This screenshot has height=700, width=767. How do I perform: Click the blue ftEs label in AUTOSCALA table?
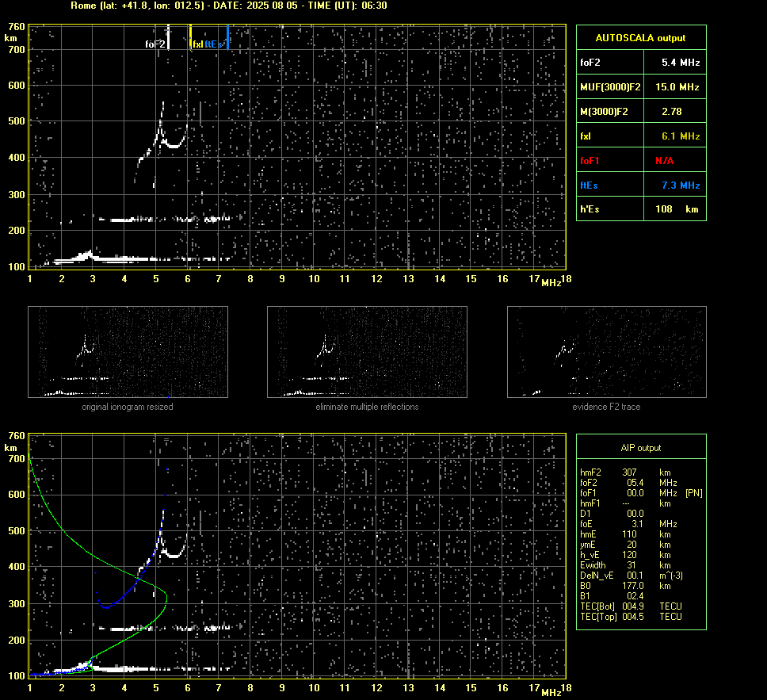tap(589, 185)
